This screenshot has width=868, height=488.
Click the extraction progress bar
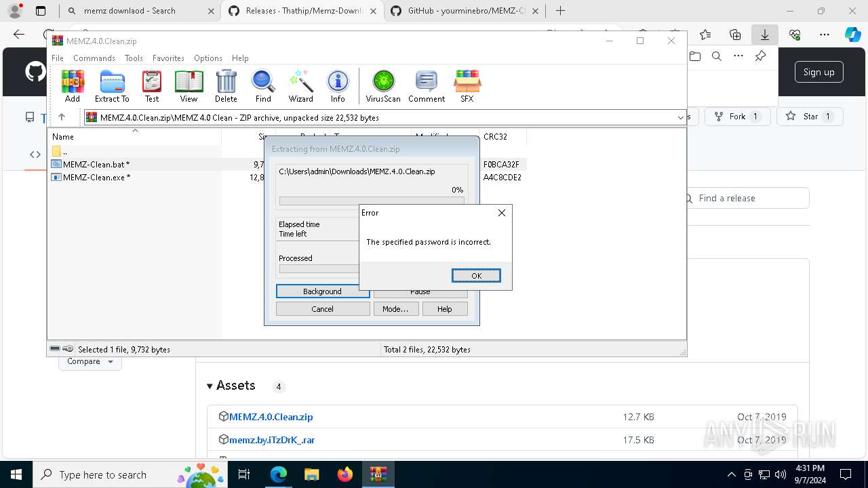point(372,201)
